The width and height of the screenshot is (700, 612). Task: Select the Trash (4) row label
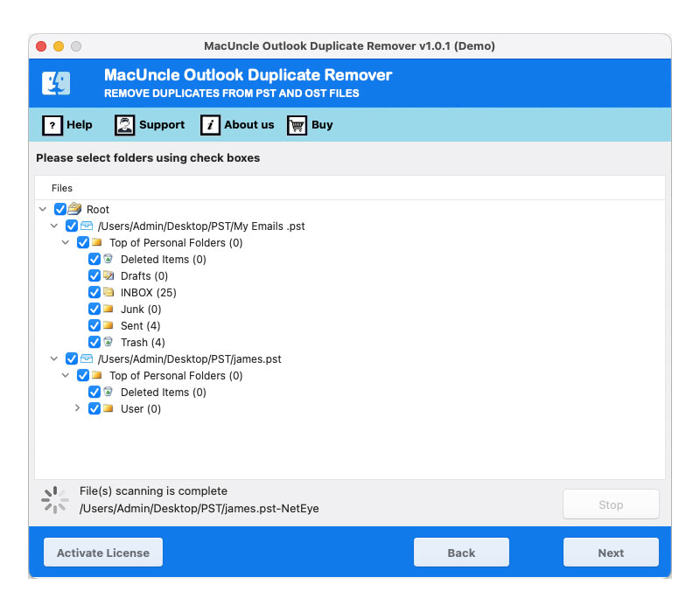pyautogui.click(x=143, y=343)
